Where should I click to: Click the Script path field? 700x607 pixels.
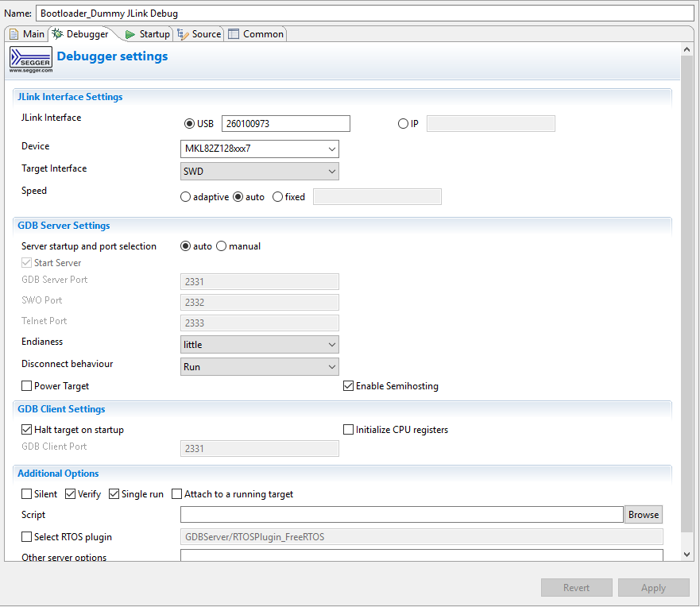pos(402,515)
